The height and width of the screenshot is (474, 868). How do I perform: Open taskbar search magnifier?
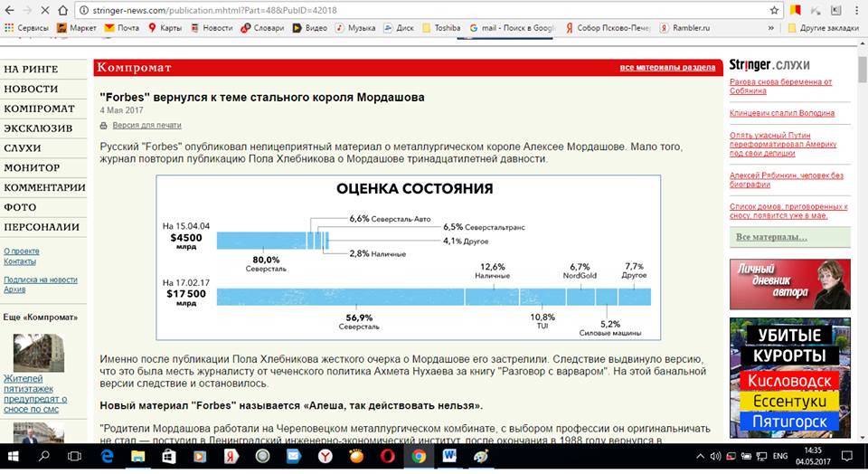43,456
